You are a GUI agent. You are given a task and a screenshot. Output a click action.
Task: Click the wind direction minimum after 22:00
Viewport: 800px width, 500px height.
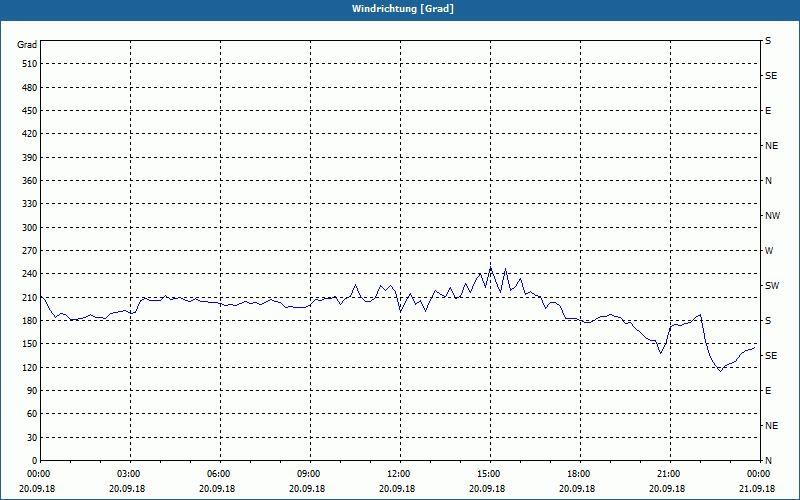(720, 371)
